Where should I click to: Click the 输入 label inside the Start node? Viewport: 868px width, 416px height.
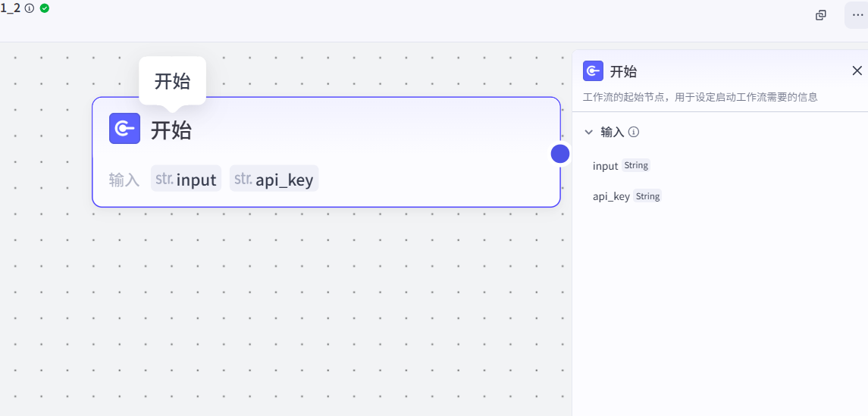(124, 180)
